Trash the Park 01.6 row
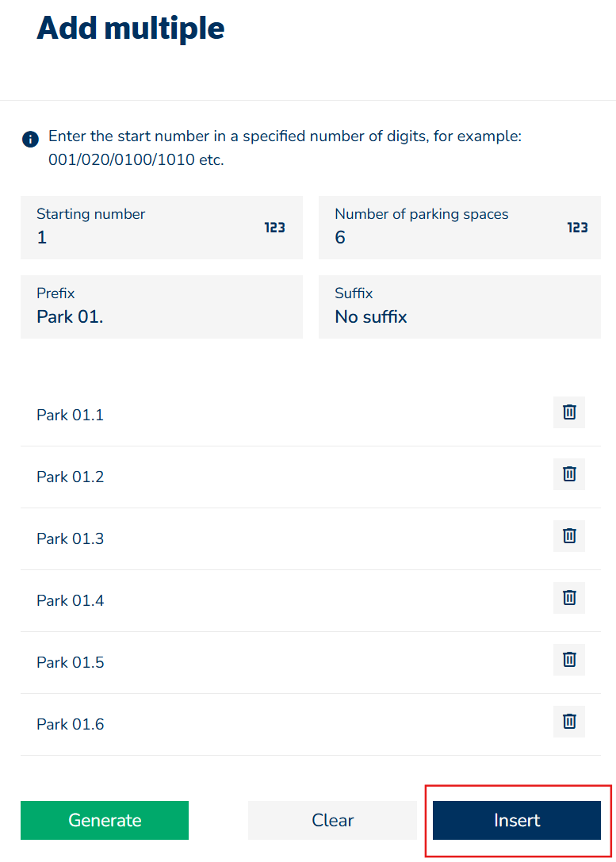616x862 pixels. click(x=568, y=722)
